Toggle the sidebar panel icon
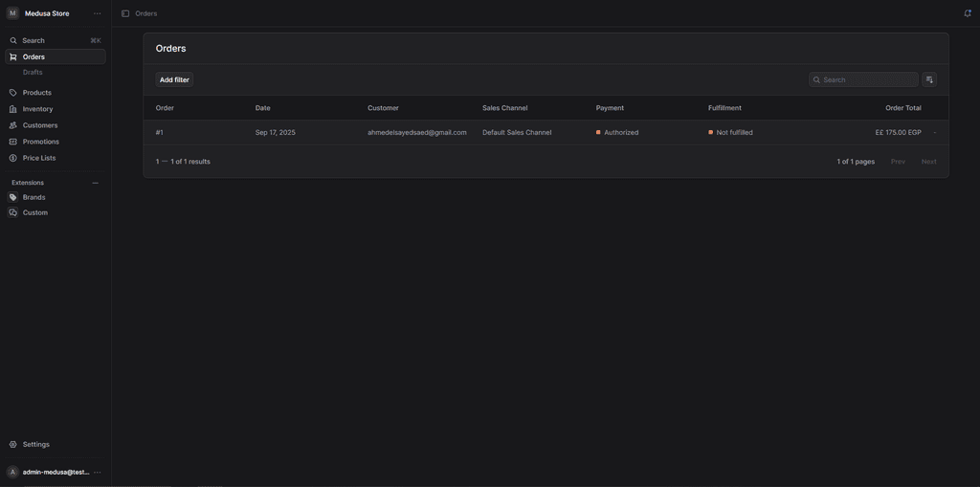This screenshot has width=980, height=487. click(x=125, y=13)
